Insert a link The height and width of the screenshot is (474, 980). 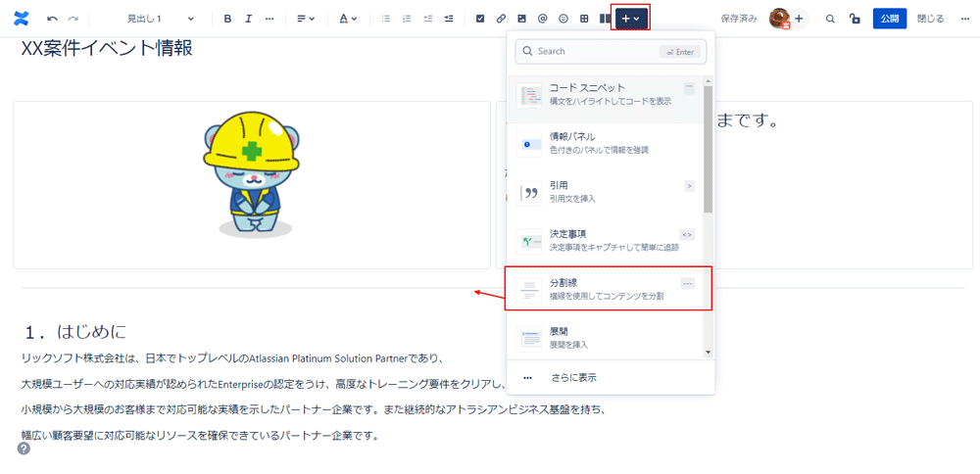[x=501, y=19]
